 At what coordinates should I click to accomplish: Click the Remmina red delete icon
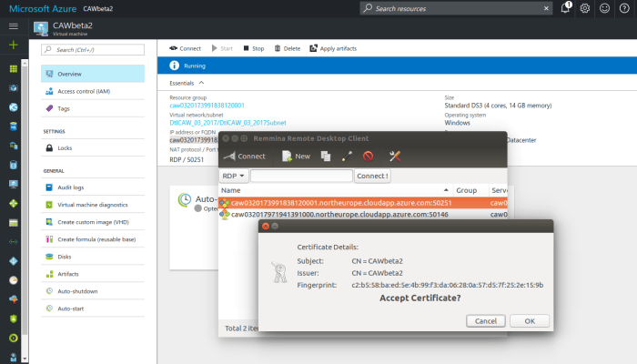coord(368,157)
